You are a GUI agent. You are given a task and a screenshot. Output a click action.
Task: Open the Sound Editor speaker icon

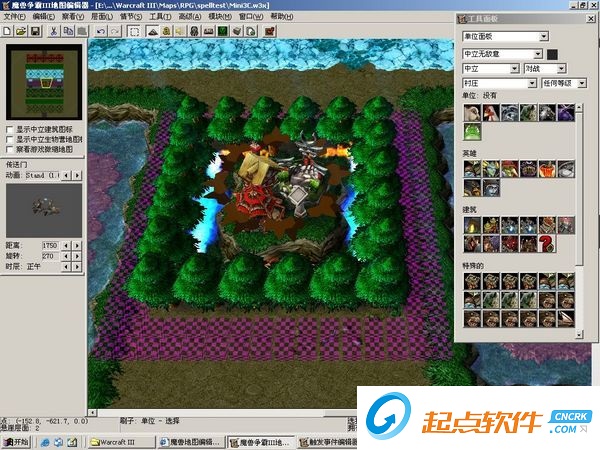180,31
